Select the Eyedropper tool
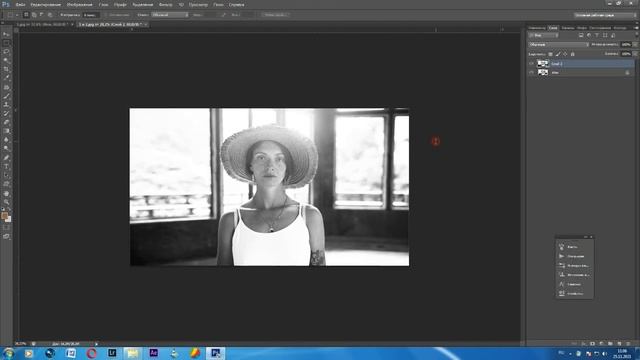 click(6, 78)
